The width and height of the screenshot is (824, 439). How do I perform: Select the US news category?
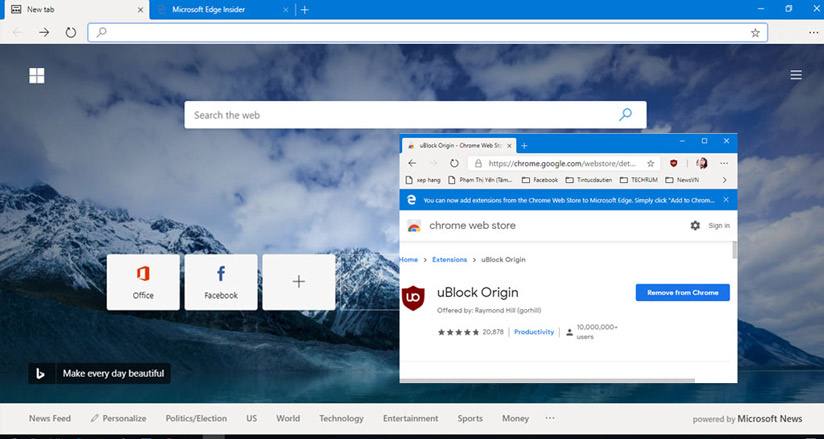click(x=252, y=418)
